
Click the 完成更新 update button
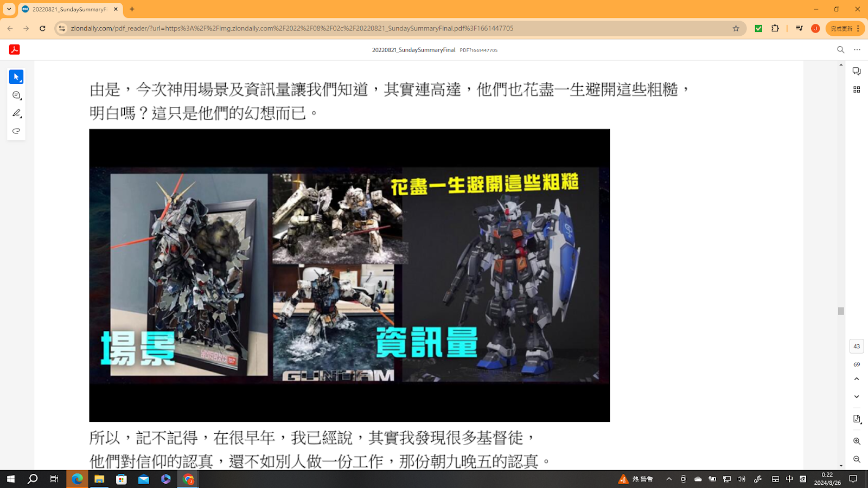coord(845,28)
